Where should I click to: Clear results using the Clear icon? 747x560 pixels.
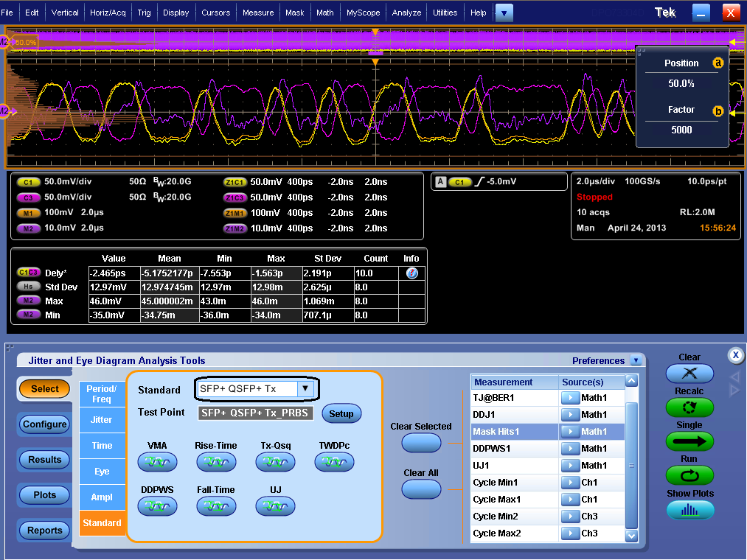point(689,374)
